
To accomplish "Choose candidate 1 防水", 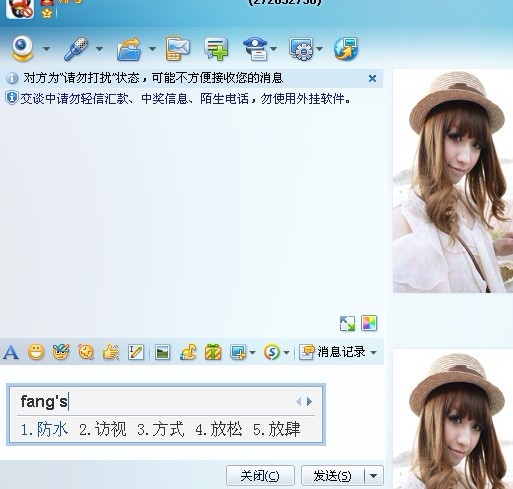I will 45,429.
